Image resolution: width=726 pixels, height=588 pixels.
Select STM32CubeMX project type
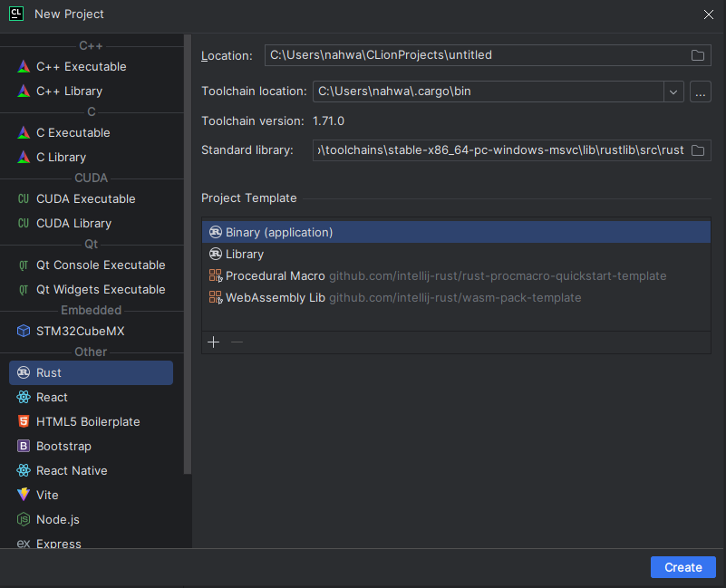91,331
